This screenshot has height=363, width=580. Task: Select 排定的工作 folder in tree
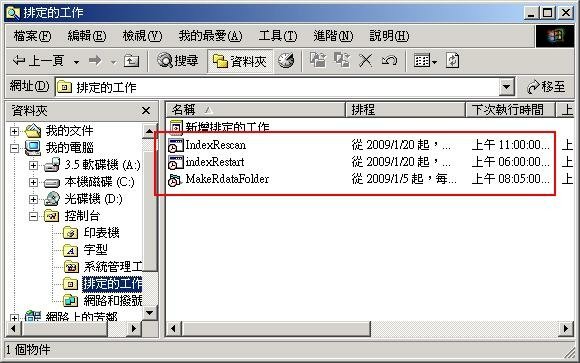tap(112, 284)
